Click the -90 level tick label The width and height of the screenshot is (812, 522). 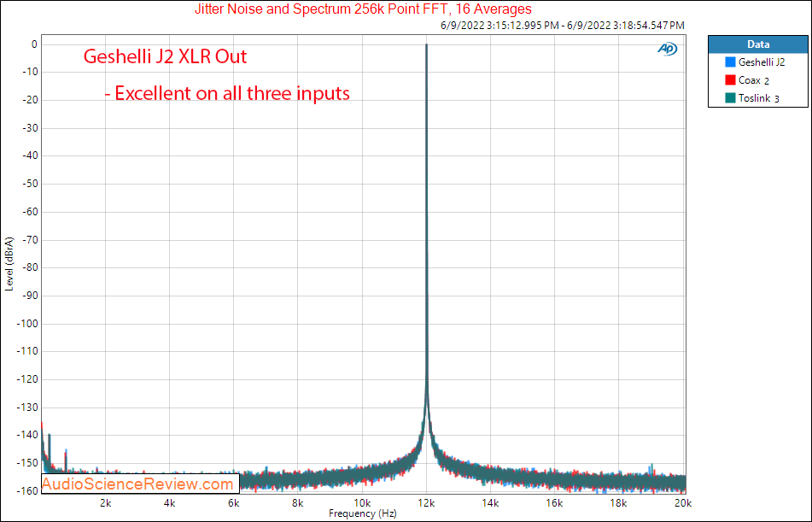pyautogui.click(x=30, y=296)
